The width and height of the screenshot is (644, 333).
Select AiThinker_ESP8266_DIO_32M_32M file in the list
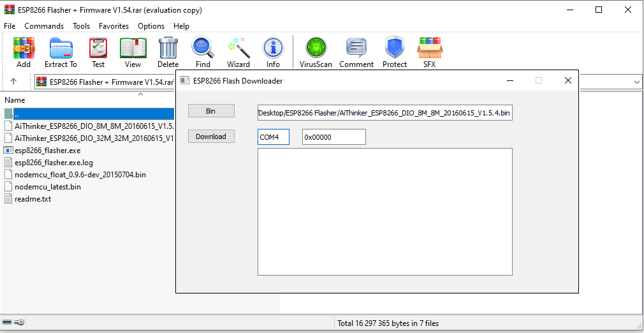[89, 138]
